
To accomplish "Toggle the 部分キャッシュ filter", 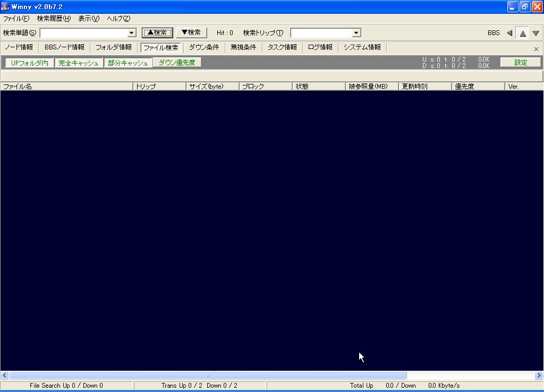I will point(127,63).
